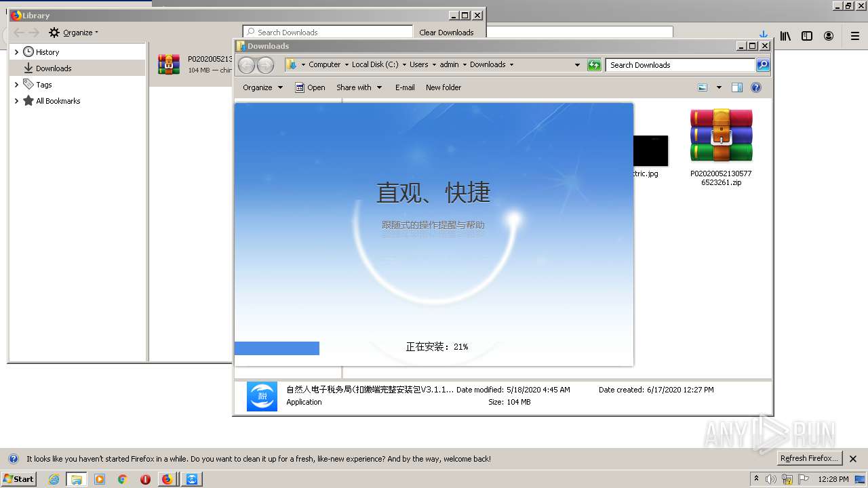Click the volume tray icon

click(x=771, y=479)
